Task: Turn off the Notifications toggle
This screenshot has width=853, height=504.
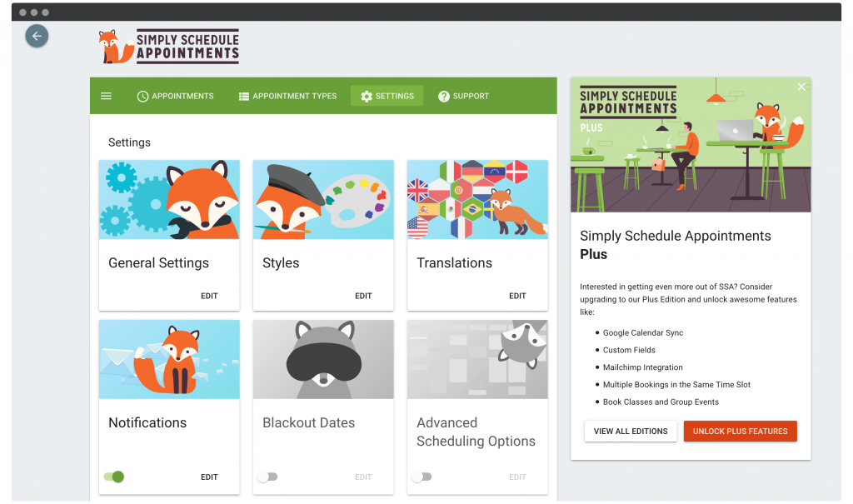Action: [x=114, y=477]
